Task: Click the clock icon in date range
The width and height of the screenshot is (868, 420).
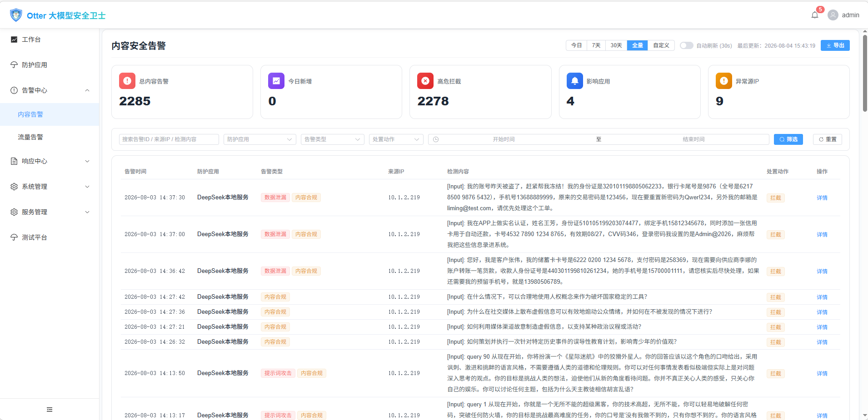Action: click(436, 139)
